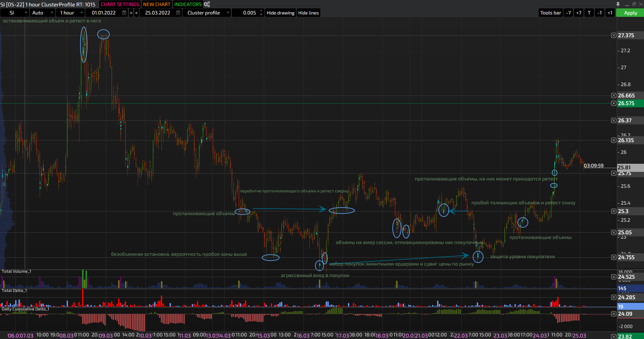The height and width of the screenshot is (339, 644).
Task: Open the INDICATORS menu
Action: pyautogui.click(x=188, y=4)
